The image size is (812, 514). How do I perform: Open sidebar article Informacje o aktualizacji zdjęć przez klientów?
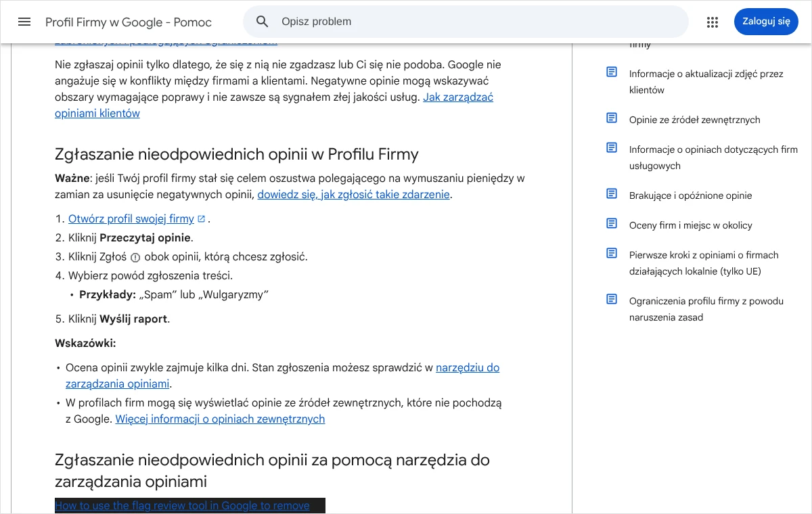706,82
